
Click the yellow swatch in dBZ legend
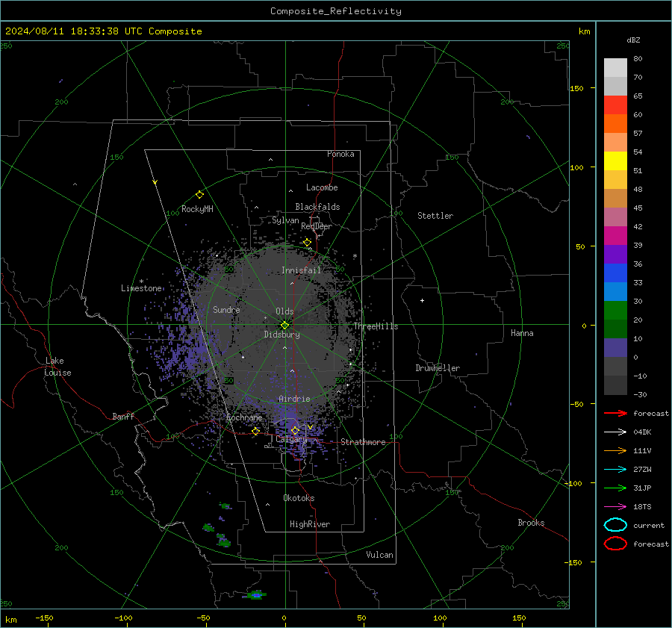(x=615, y=161)
